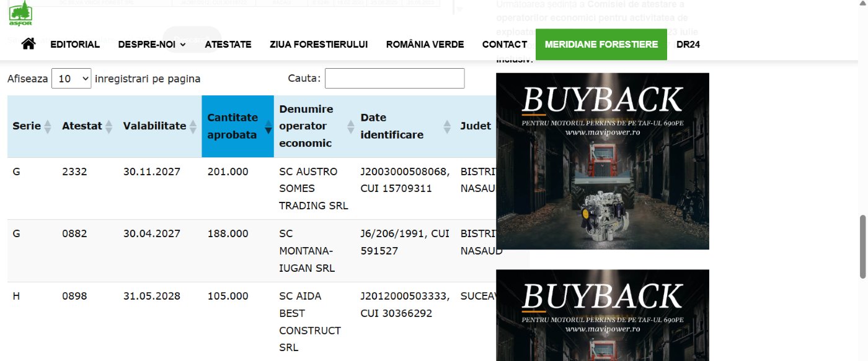
Task: Sort table by Serie column arrows
Action: [x=47, y=126]
